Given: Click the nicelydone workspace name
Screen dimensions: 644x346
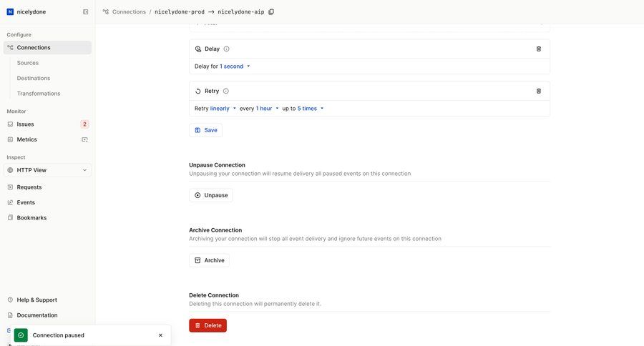Looking at the screenshot, I should (x=31, y=12).
